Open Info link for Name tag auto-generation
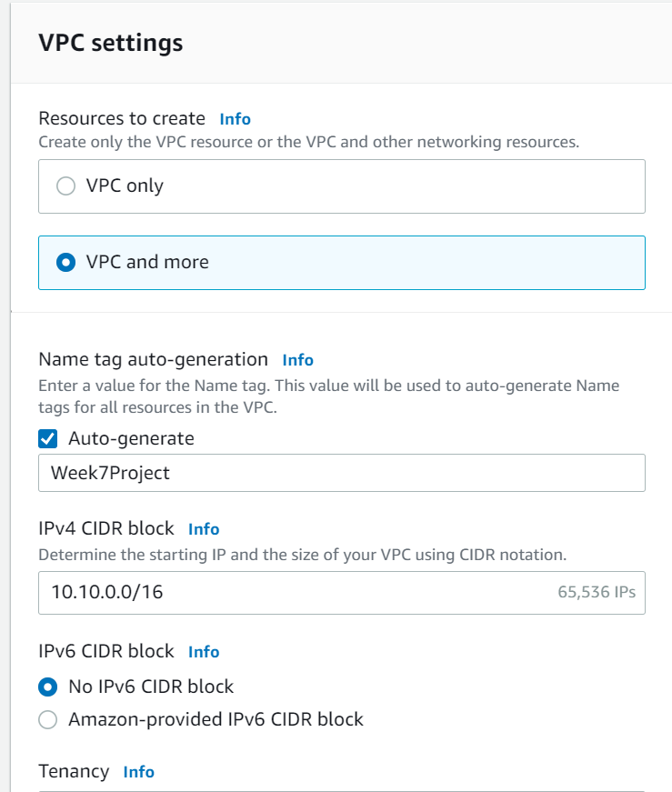 click(x=297, y=360)
